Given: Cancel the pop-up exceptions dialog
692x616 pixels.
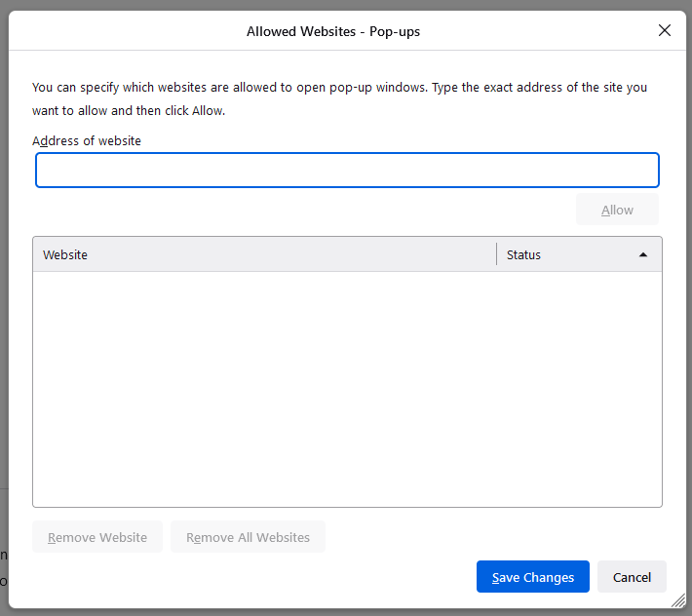Looking at the screenshot, I should click(632, 577).
